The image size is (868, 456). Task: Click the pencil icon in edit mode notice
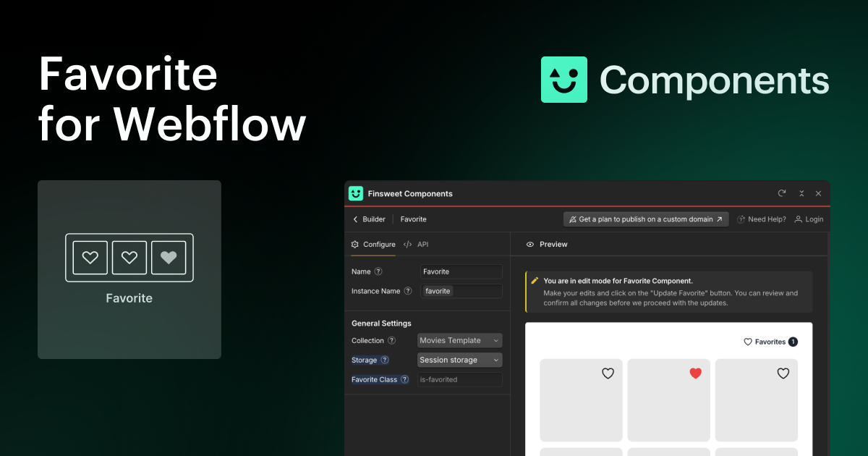coord(535,280)
